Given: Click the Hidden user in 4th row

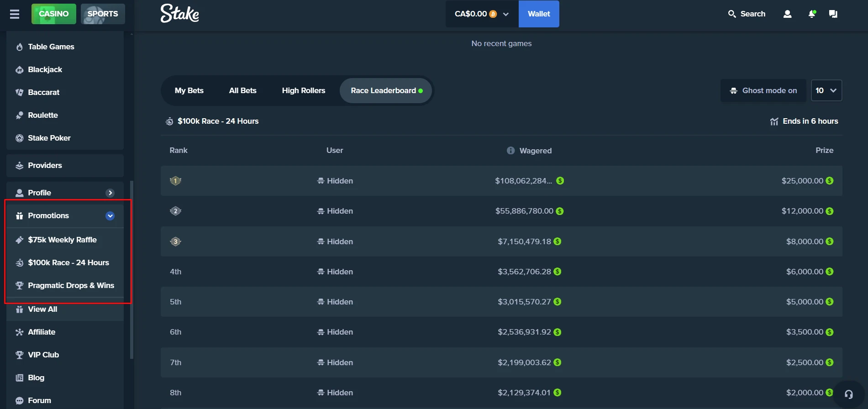Looking at the screenshot, I should (x=335, y=272).
